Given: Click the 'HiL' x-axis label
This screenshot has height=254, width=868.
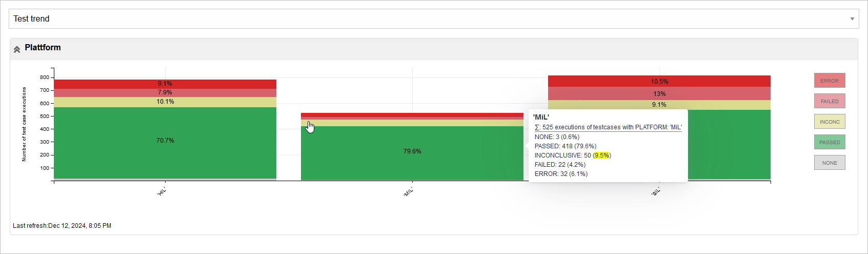Looking at the screenshot, I should pos(162,192).
